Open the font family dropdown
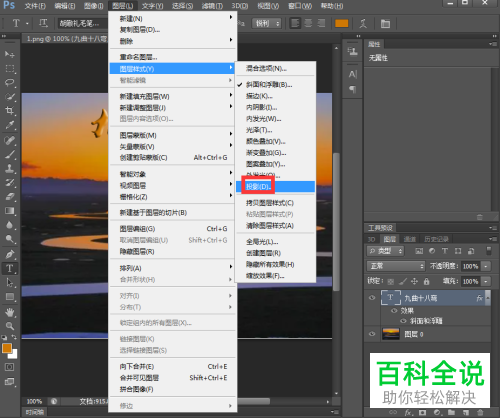 82,23
